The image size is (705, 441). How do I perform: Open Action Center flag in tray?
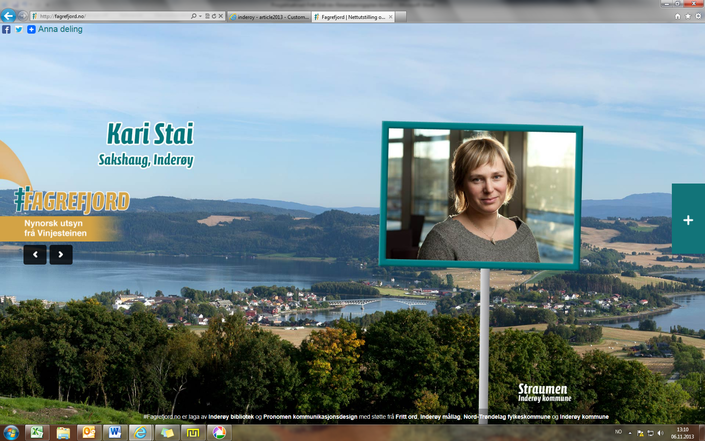pos(640,433)
